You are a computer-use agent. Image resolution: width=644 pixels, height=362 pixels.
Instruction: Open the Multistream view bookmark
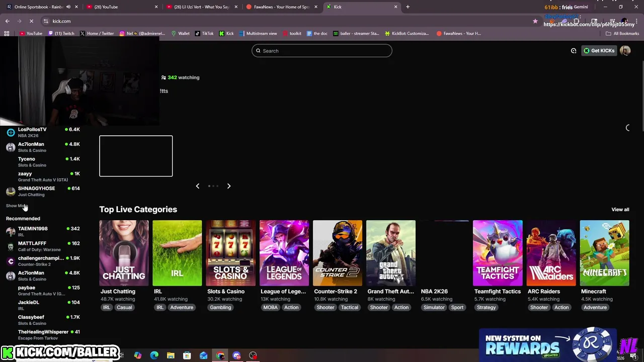258,34
